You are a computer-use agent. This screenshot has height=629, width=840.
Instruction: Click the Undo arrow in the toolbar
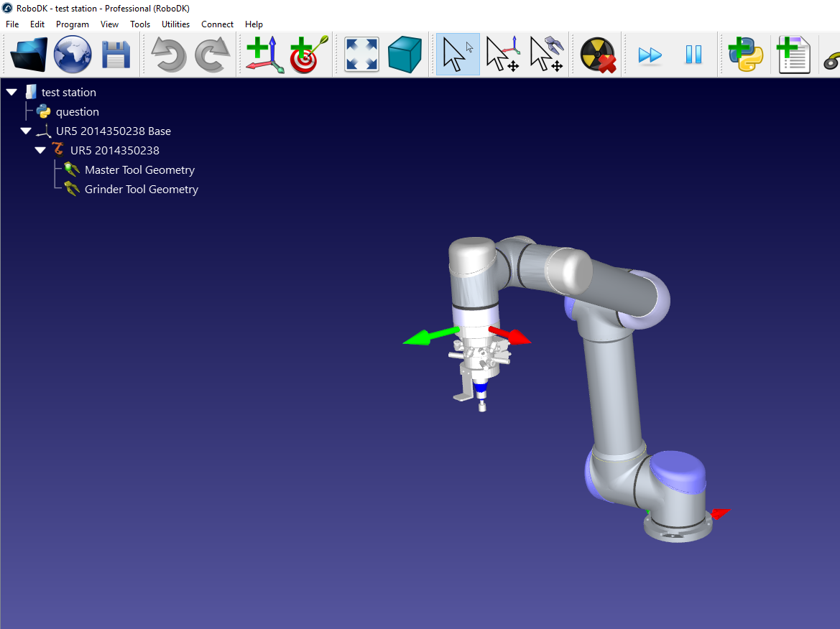coord(169,55)
